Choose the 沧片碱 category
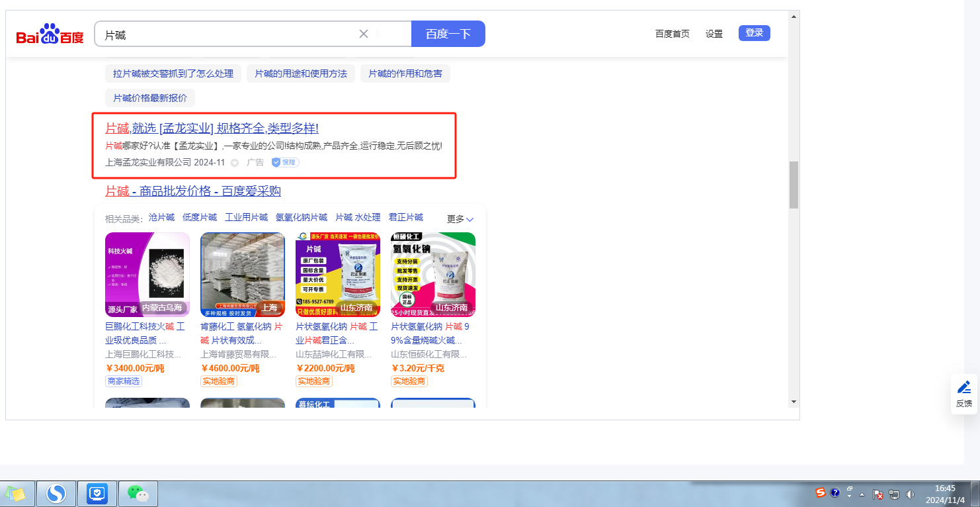The height and width of the screenshot is (507, 980). [x=161, y=217]
